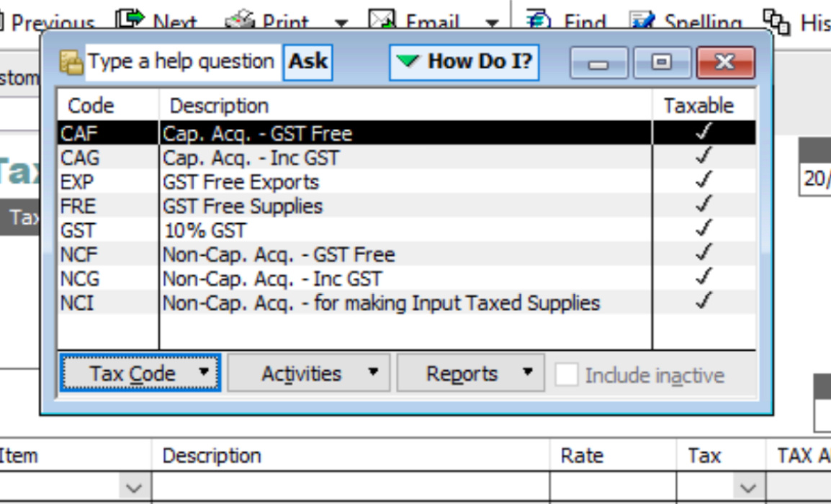
Task: Click the help question icon in dialog
Action: pos(71,62)
